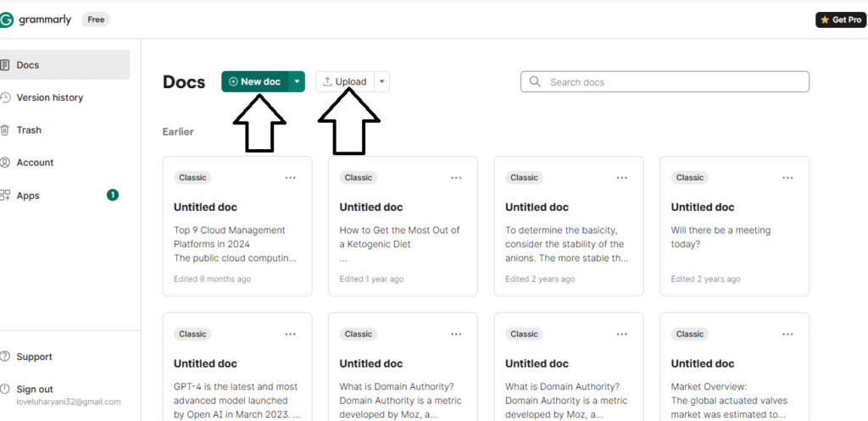Image resolution: width=868 pixels, height=421 pixels.
Task: Open Support from the sidebar
Action: click(x=34, y=357)
